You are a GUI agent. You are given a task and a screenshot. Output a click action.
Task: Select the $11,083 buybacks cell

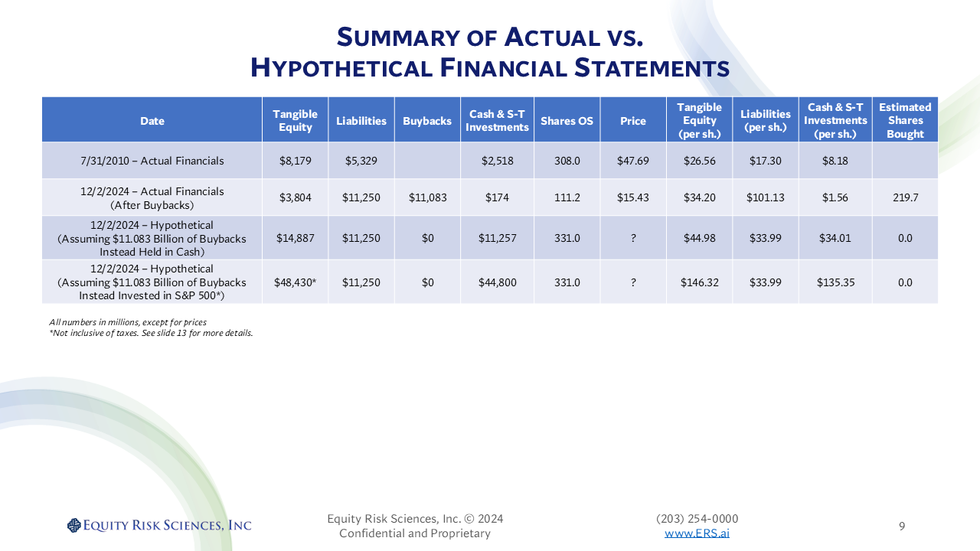[427, 197]
